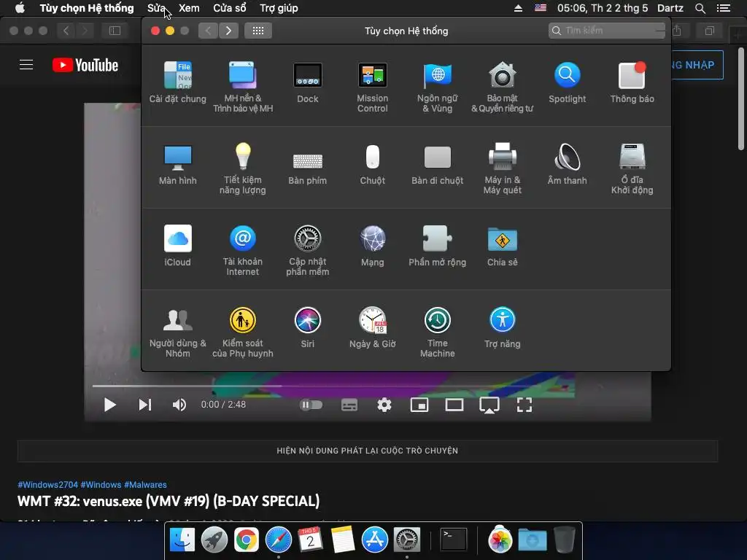Open input source flag menu
747x560 pixels.
tap(541, 8)
